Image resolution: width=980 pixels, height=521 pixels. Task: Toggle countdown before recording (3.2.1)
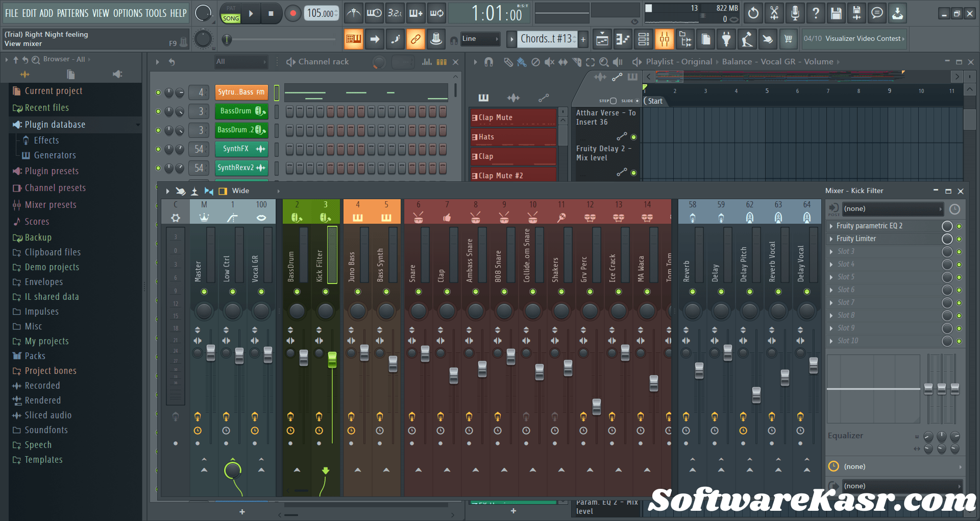click(395, 13)
